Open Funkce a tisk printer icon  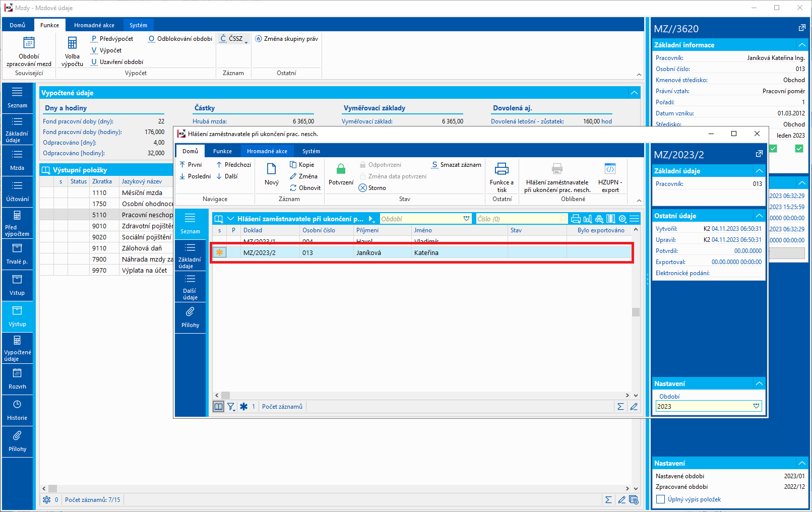pyautogui.click(x=502, y=169)
